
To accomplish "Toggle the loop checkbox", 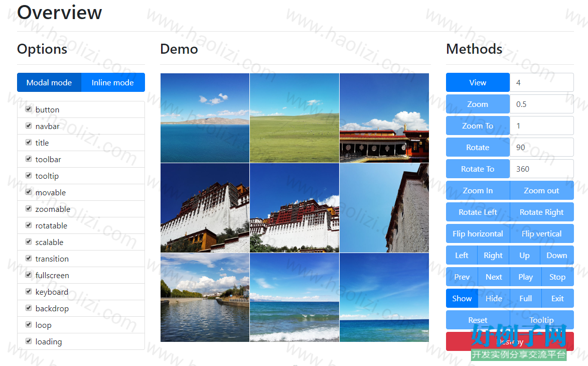I will 29,324.
